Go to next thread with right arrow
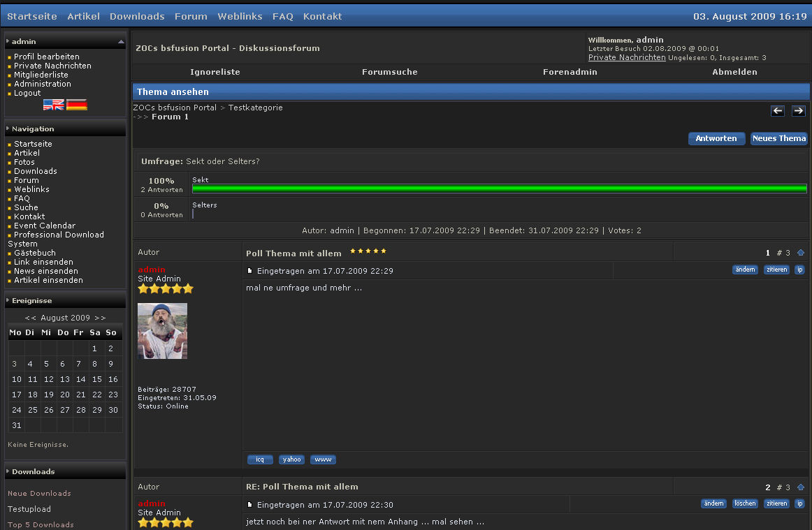 click(x=798, y=111)
